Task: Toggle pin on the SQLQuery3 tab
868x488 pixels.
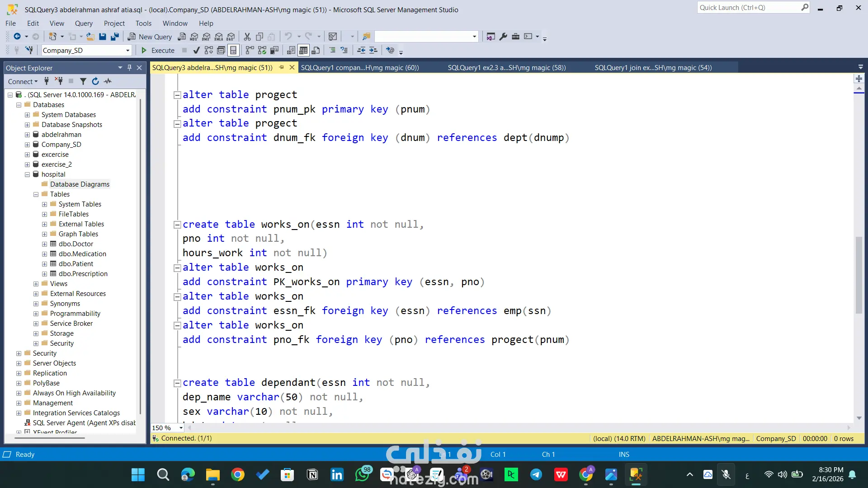Action: (x=281, y=67)
